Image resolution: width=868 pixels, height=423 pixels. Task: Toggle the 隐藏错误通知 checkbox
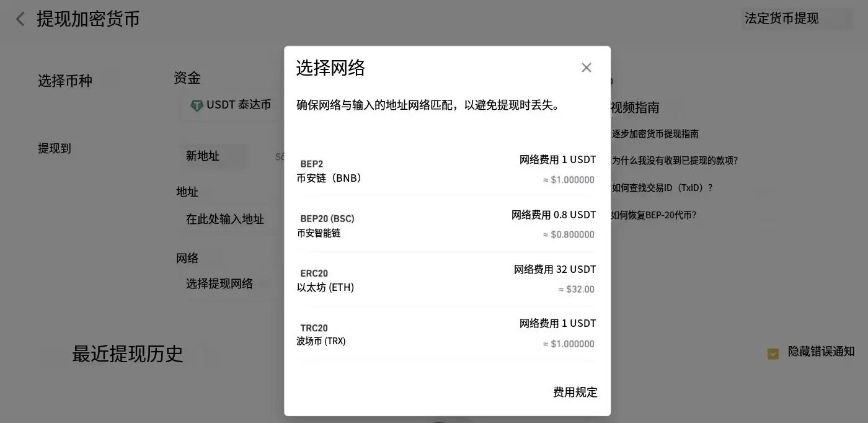773,354
